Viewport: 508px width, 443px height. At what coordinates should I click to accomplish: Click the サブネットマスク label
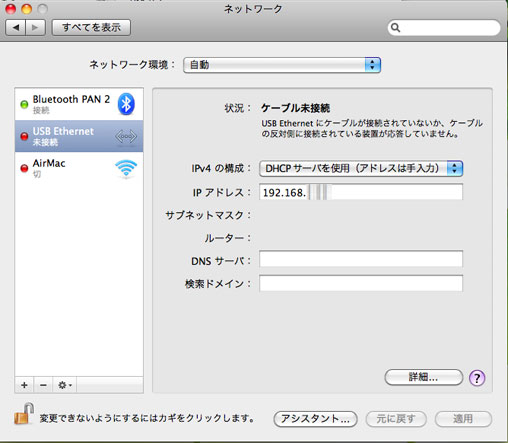(207, 215)
